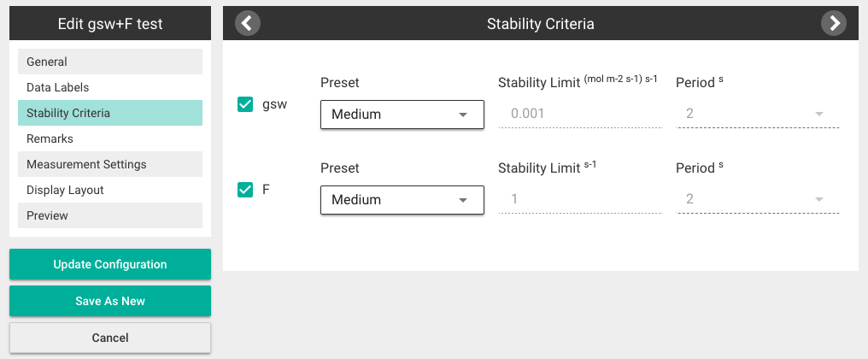Uncheck the gsw stability checkbox
This screenshot has height=359, width=868.
pos(245,104)
